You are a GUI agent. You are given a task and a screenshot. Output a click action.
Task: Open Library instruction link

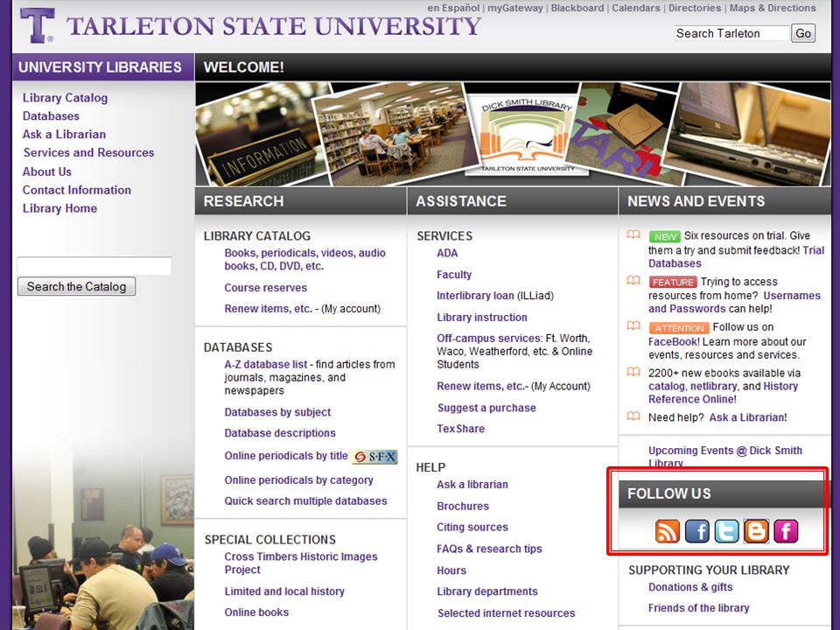[482, 317]
